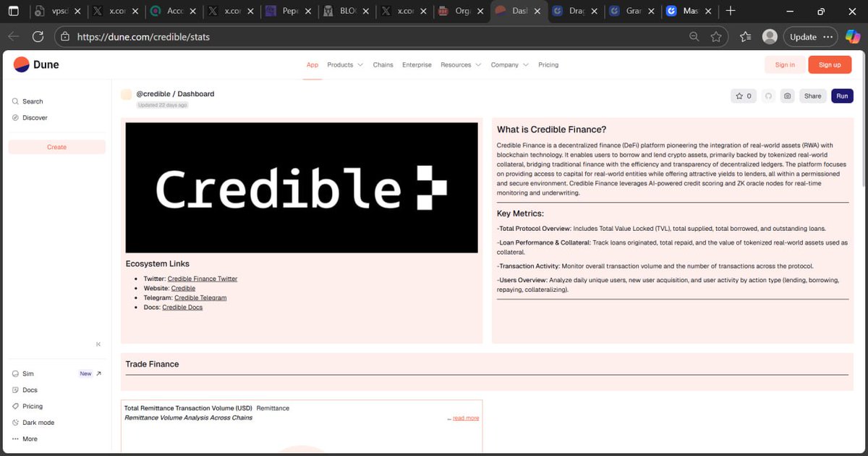Open the Credible Finance Twitter link

203,279
